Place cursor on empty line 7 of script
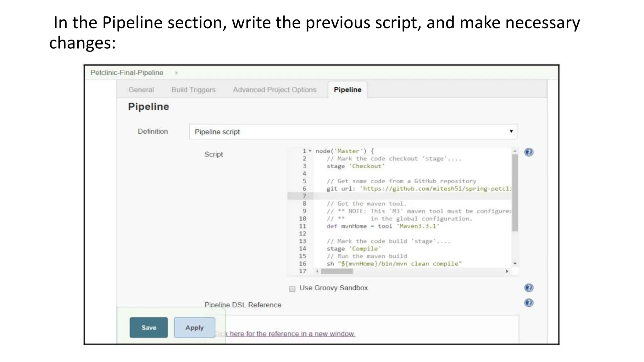Screen dimensions: 644x362 [412, 196]
